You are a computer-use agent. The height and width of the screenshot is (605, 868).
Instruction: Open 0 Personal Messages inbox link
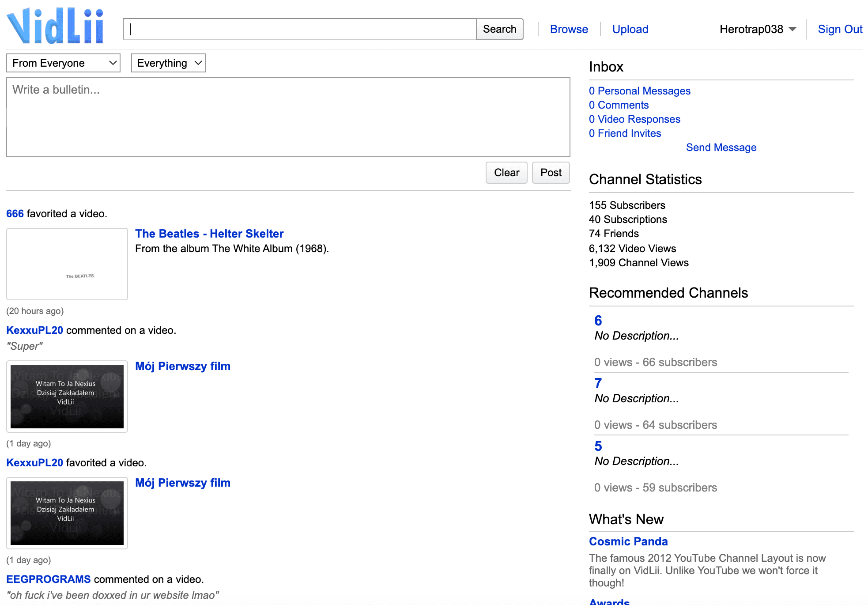(x=639, y=91)
